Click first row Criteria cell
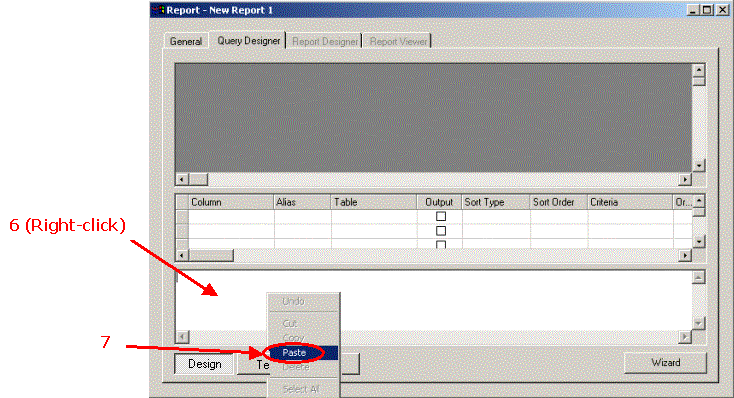Screen dimensions: 734x398 [630, 216]
